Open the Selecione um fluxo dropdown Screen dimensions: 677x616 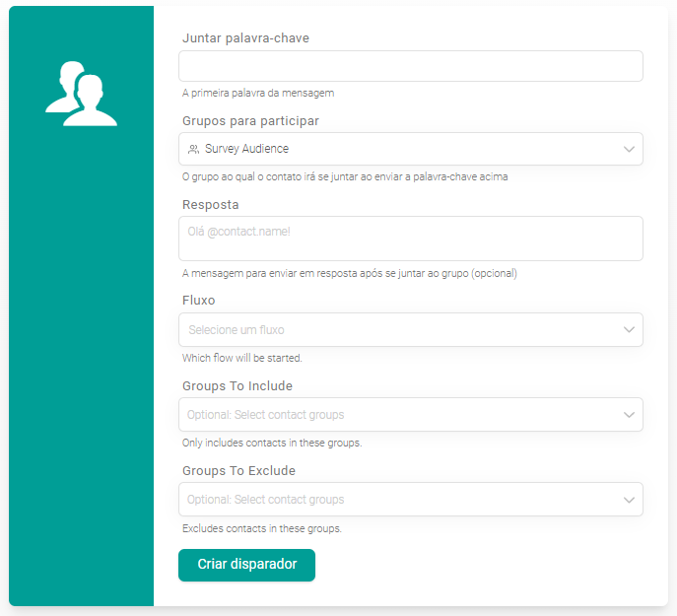pos(394,329)
